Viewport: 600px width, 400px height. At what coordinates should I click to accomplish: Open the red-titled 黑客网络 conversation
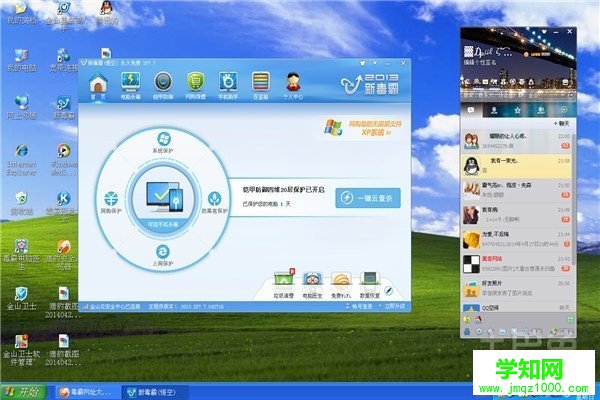(516, 264)
